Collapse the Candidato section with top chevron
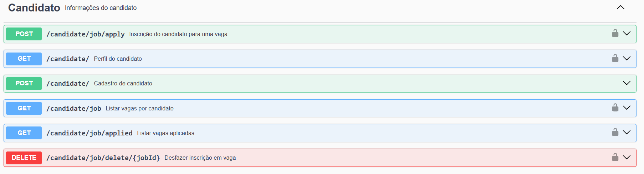 (x=620, y=8)
